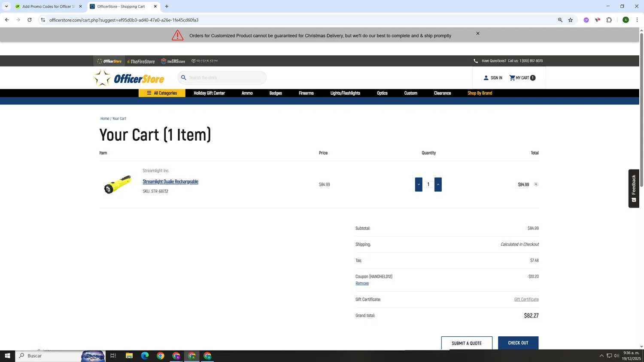Click the search magnifier icon in store search
The height and width of the screenshot is (362, 644).
point(184,78)
